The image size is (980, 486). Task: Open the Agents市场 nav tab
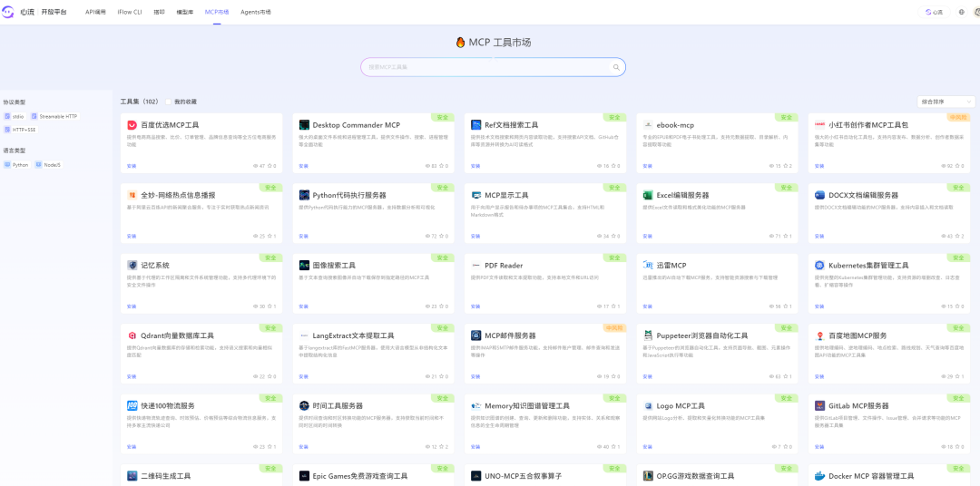click(256, 12)
